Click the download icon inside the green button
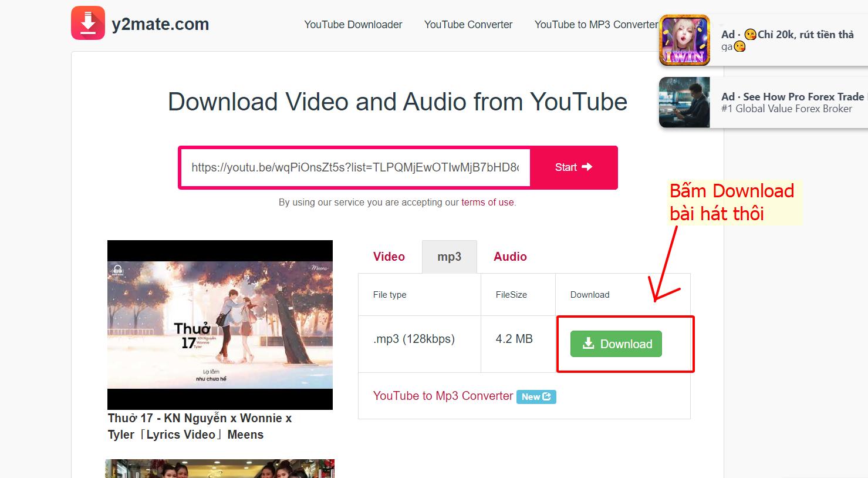The image size is (868, 478). tap(588, 344)
